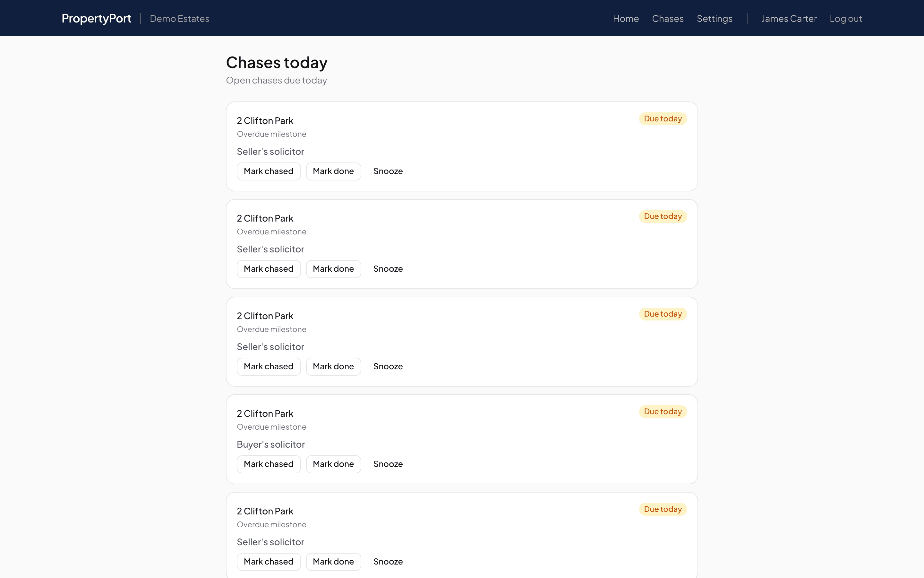The height and width of the screenshot is (578, 924).
Task: Mark done on the third chase card
Action: [333, 366]
